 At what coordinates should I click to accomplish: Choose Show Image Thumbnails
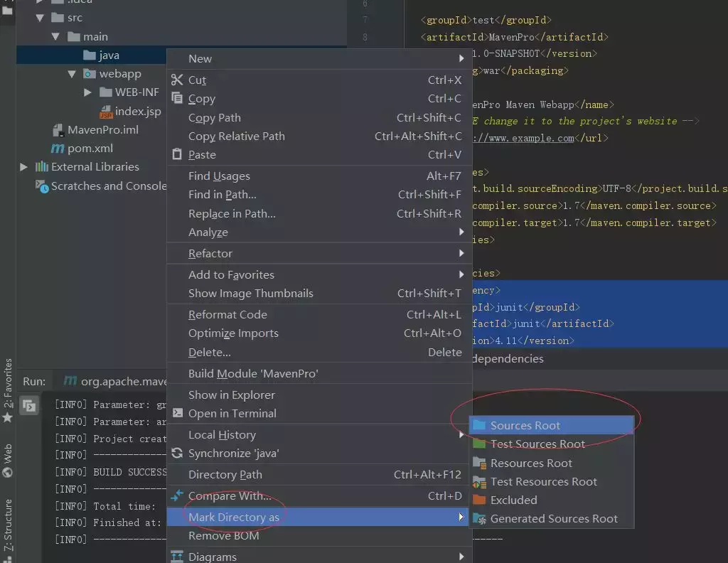(x=319, y=293)
